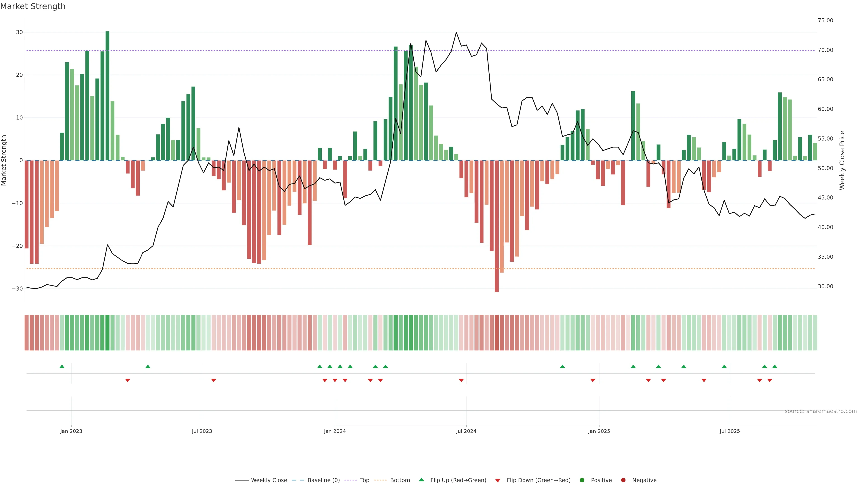Click the Negative red dot legend icon

point(623,480)
